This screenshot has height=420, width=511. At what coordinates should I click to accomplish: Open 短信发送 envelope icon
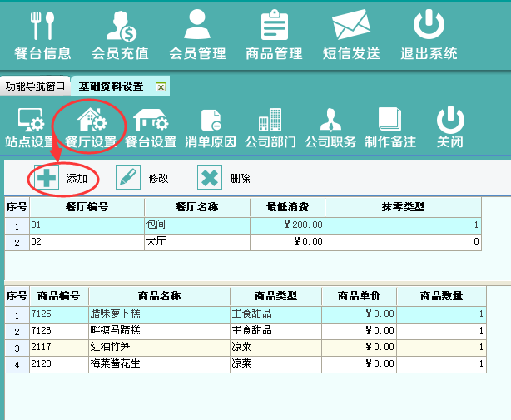tap(351, 34)
